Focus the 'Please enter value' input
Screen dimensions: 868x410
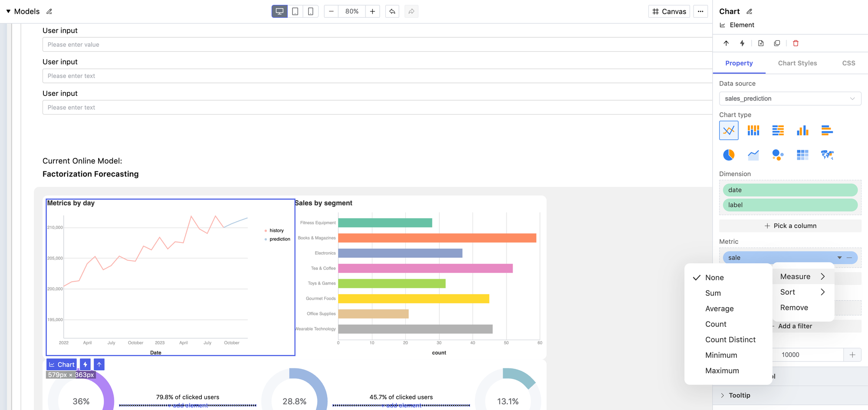[x=377, y=45]
